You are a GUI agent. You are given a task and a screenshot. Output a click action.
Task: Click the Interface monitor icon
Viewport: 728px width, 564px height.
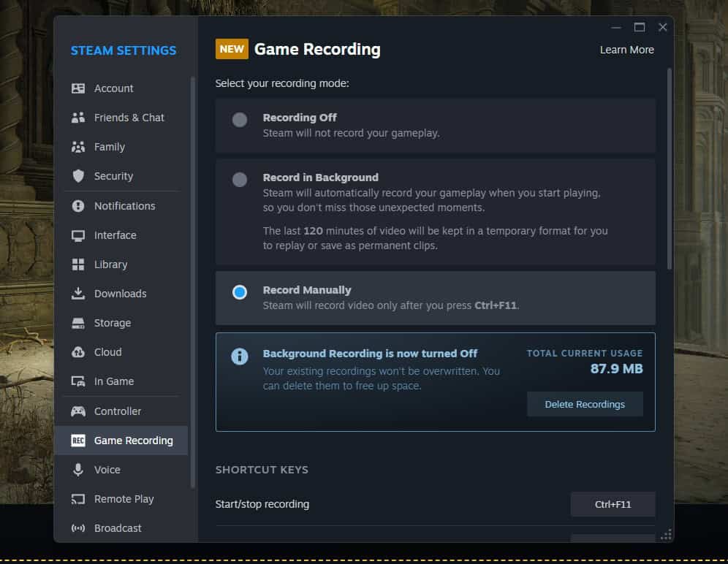click(78, 235)
